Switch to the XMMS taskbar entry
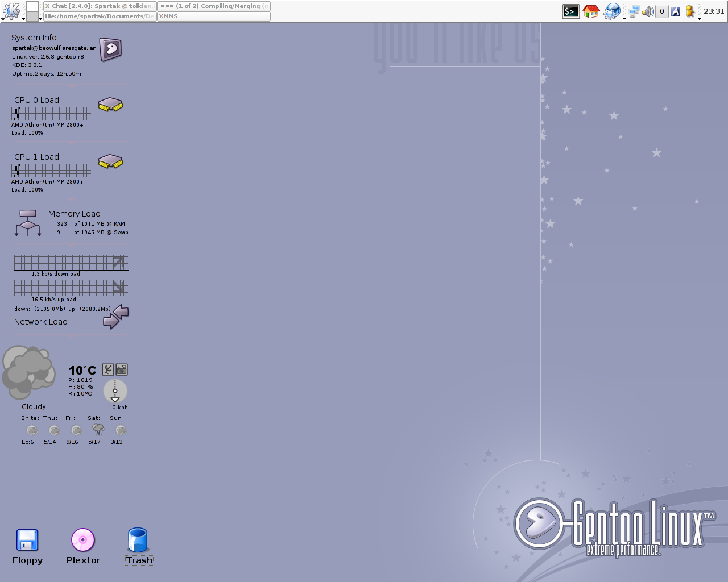The image size is (728, 582). pyautogui.click(x=213, y=16)
